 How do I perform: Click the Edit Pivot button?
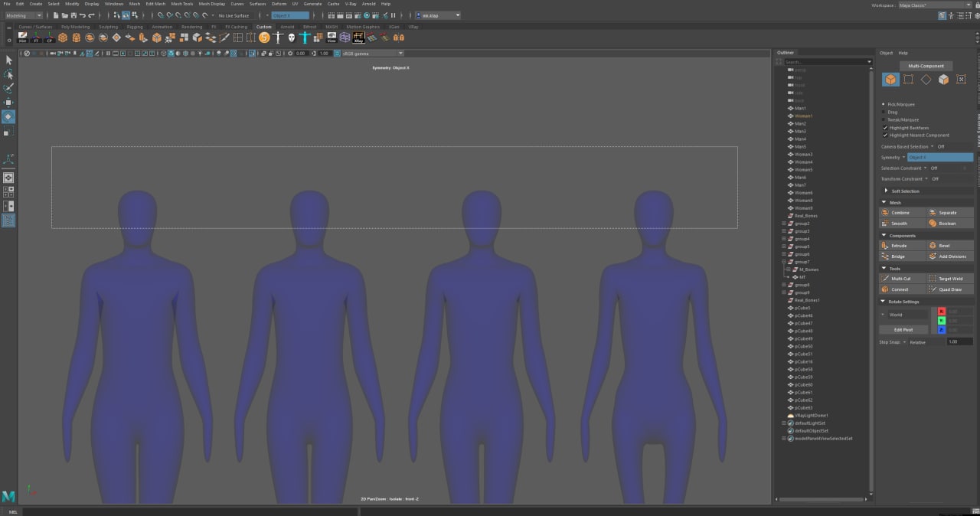point(903,330)
